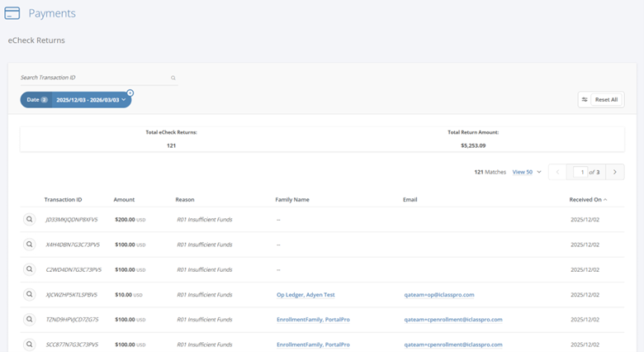Sort by Received On column

pos(588,200)
